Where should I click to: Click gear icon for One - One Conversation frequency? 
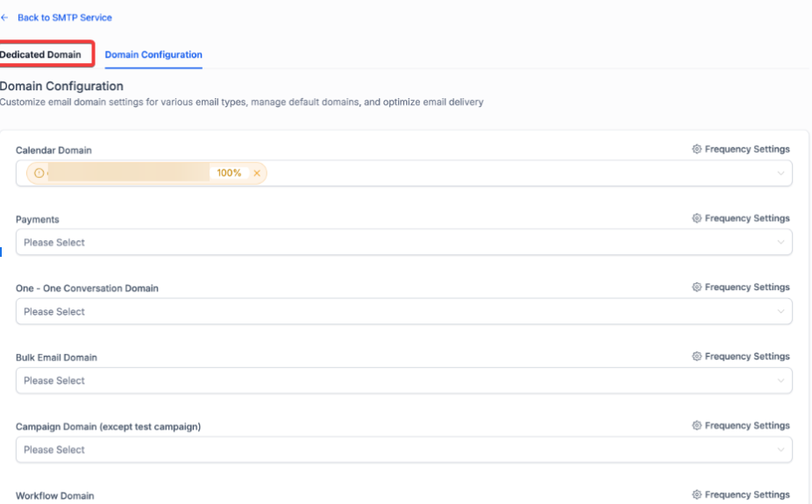click(696, 287)
